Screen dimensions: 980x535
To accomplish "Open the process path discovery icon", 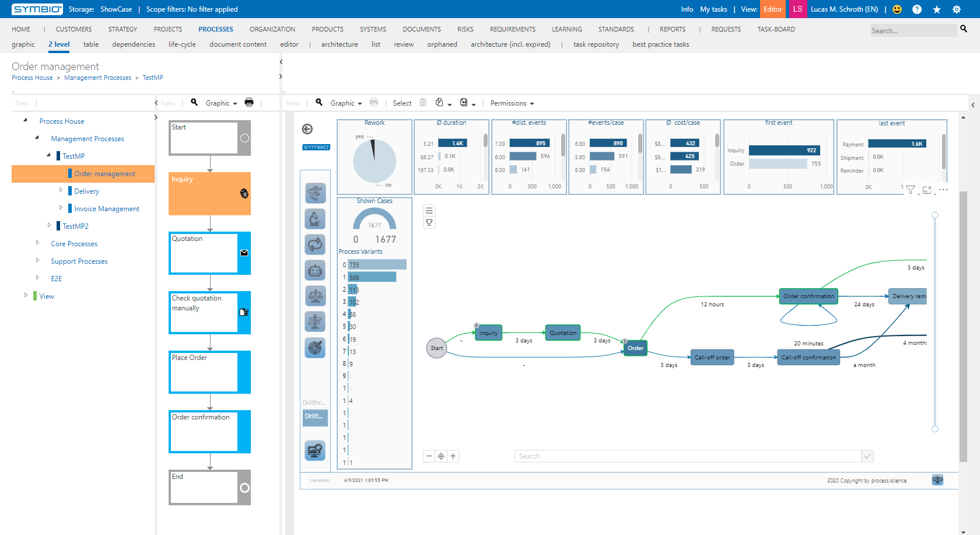I will click(x=315, y=193).
